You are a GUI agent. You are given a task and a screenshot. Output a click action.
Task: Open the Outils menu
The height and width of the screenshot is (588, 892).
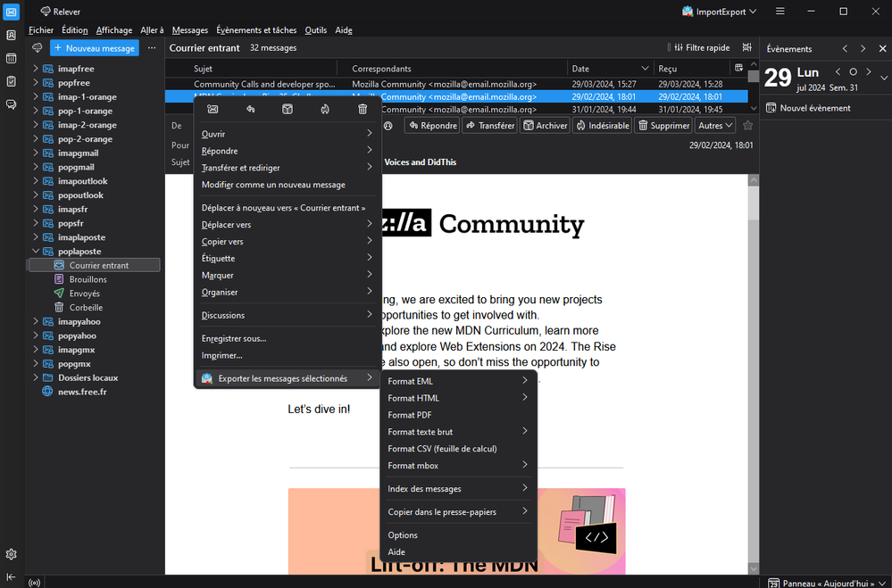coord(316,30)
